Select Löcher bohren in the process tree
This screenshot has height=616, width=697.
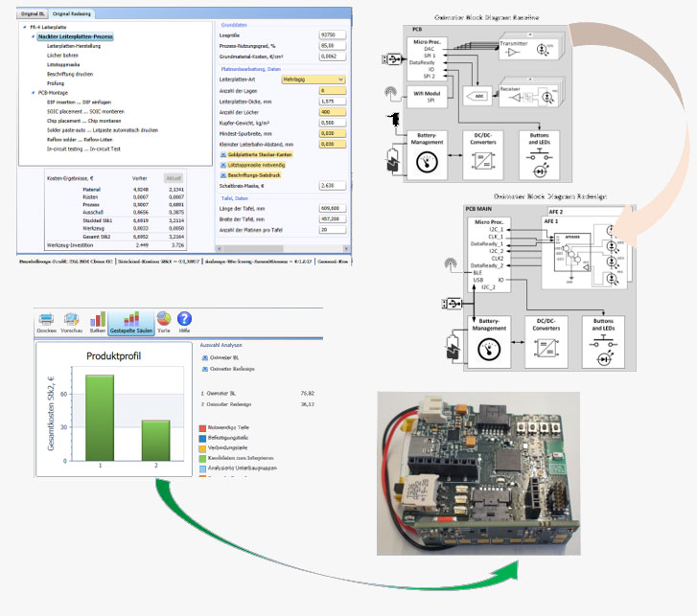[63, 55]
